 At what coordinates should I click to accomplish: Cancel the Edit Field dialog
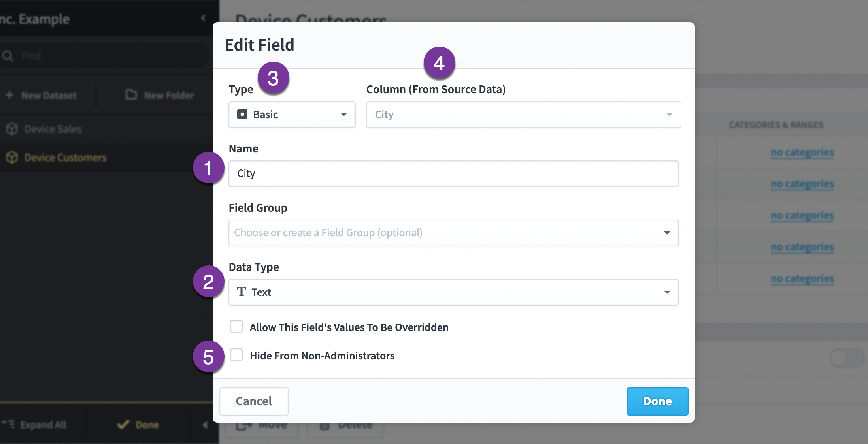tap(254, 401)
